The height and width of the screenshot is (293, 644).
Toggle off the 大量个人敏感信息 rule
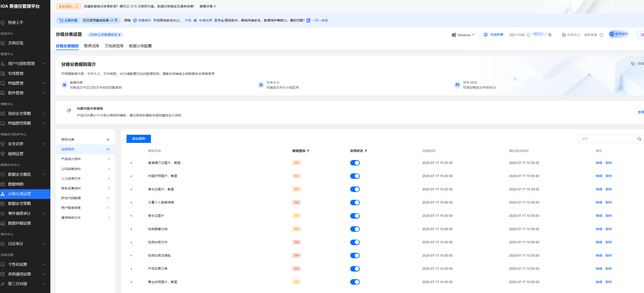click(x=355, y=202)
